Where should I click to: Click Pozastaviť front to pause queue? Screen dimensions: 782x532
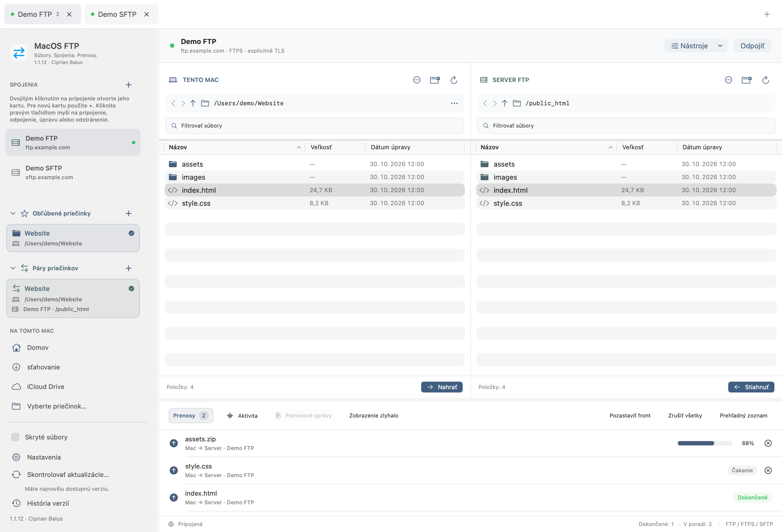point(630,415)
